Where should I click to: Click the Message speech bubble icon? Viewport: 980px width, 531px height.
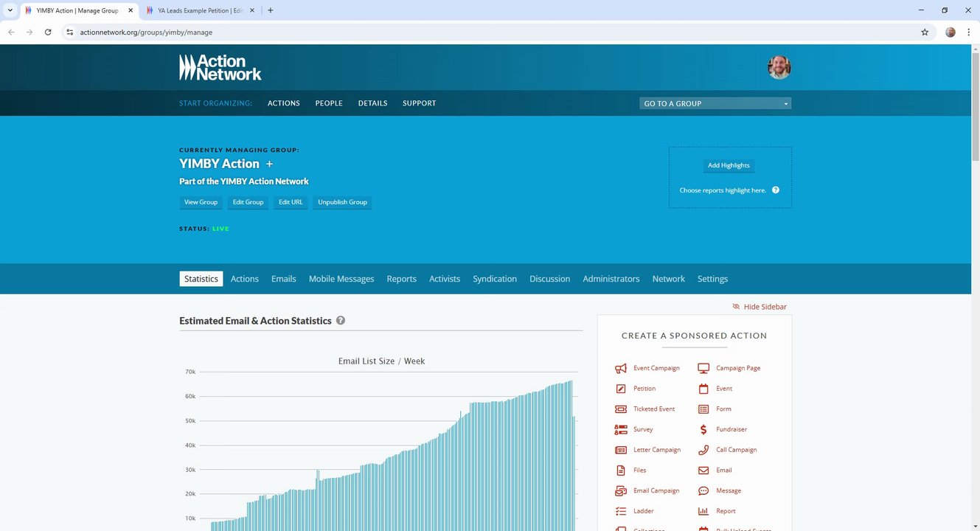703,490
